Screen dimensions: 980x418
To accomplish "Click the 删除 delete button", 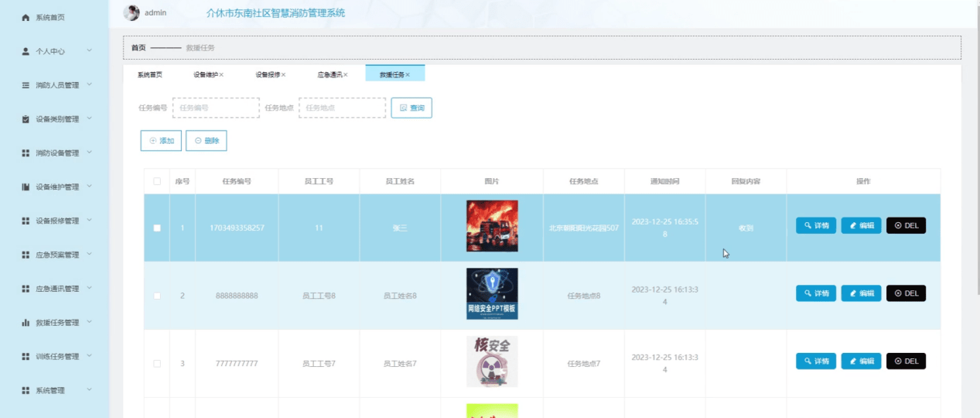I will click(206, 141).
